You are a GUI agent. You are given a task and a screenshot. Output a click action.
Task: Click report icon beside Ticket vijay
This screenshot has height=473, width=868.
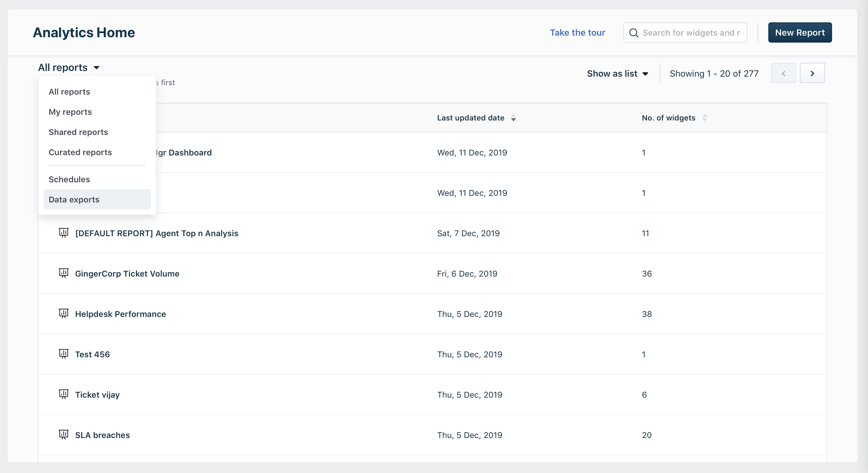click(x=63, y=394)
